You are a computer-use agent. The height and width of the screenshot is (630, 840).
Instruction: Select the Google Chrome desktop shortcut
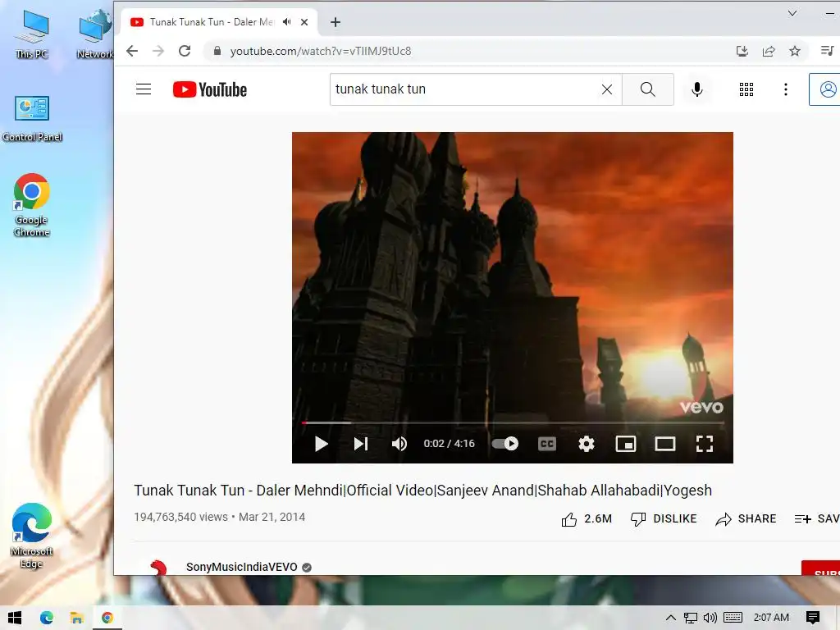point(32,204)
